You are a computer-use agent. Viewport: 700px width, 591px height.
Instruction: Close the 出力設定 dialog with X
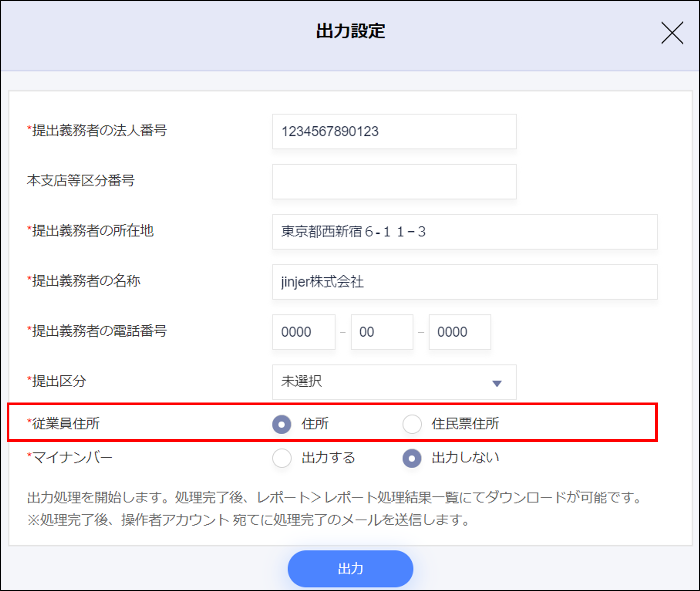672,33
